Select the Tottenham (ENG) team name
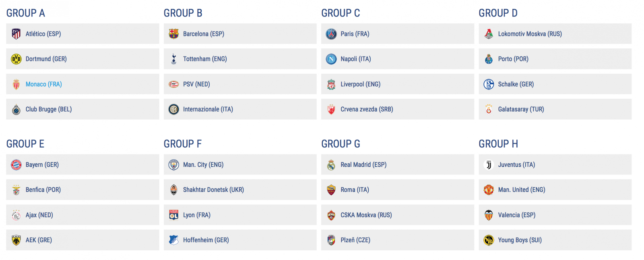Image resolution: width=644 pixels, height=260 pixels. pos(205,59)
